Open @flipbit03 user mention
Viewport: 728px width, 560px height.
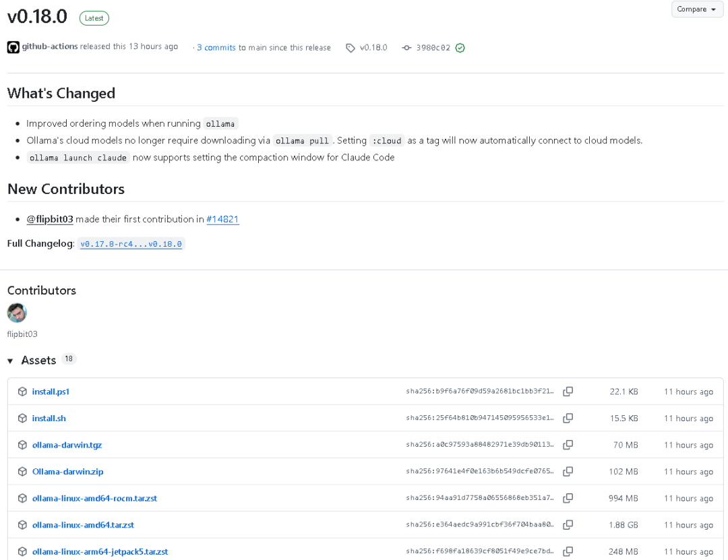50,219
